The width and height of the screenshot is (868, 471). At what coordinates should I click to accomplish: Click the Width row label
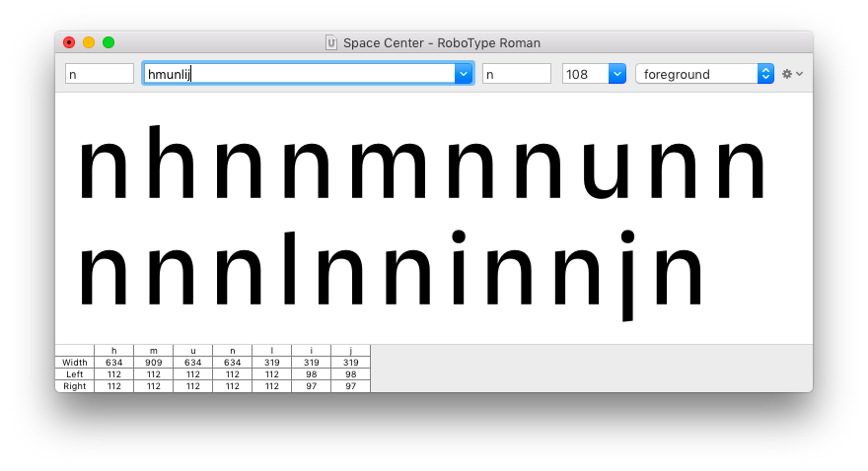click(75, 363)
